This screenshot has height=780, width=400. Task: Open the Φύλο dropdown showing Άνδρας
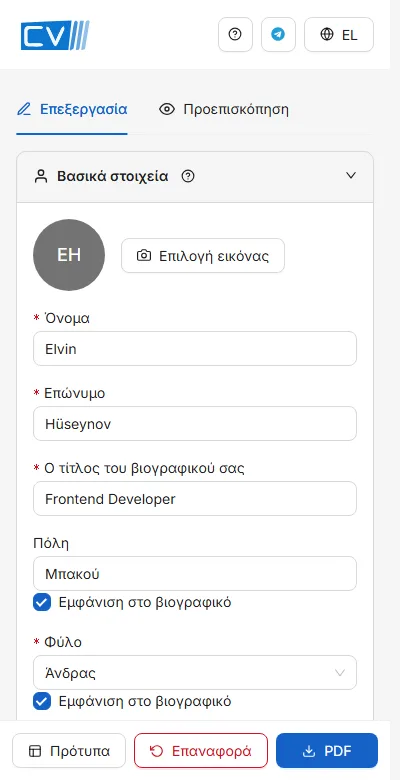195,673
